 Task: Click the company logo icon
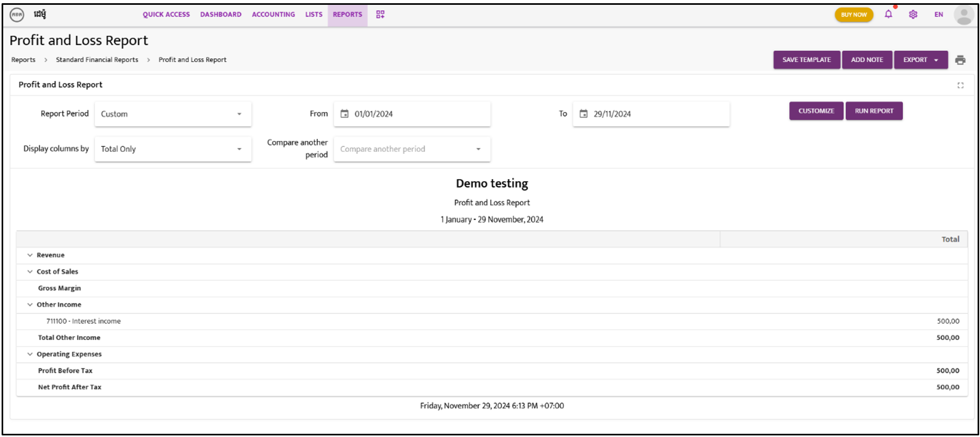tap(17, 14)
